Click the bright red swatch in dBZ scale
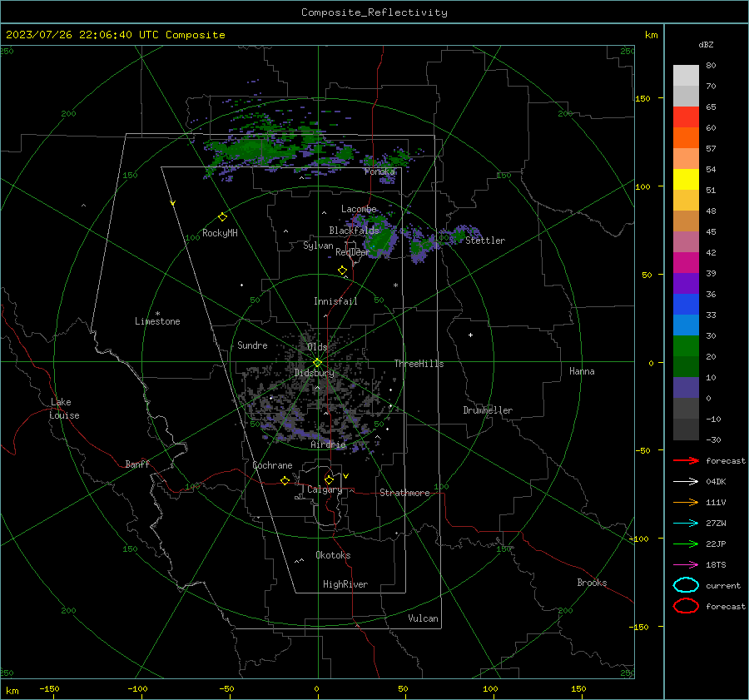Viewport: 749px width, 700px height. pos(686,117)
